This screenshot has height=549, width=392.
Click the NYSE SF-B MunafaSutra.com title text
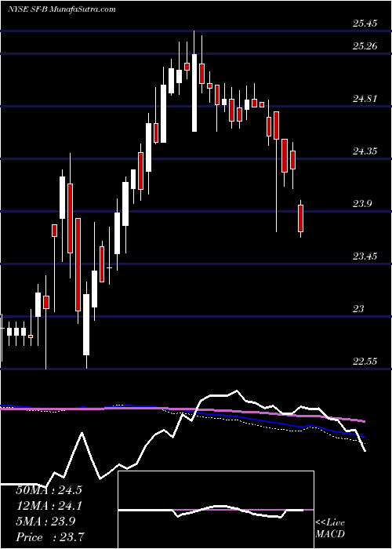coord(62,9)
